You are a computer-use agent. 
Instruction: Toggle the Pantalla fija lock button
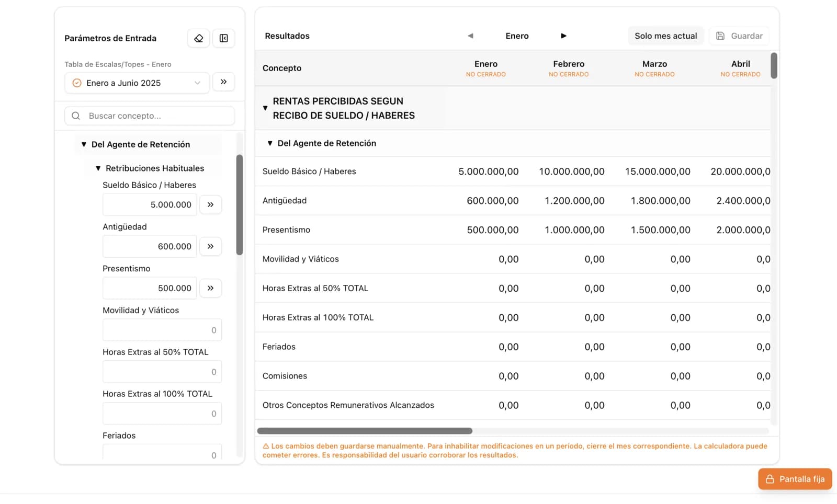pyautogui.click(x=795, y=479)
